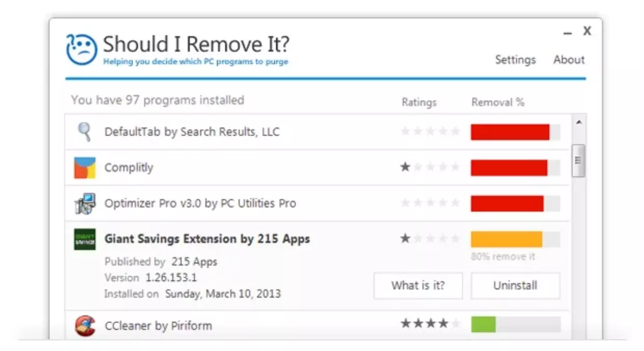Open the Settings menu
This screenshot has width=644, height=351.
point(515,60)
